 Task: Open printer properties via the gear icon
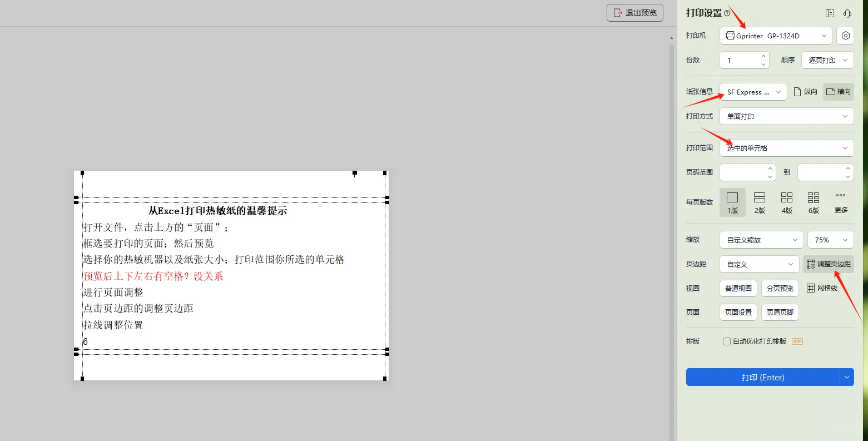tap(845, 35)
